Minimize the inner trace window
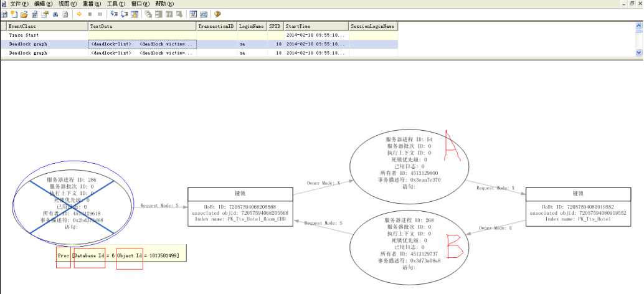This screenshot has height=294, width=644. coord(625,3)
